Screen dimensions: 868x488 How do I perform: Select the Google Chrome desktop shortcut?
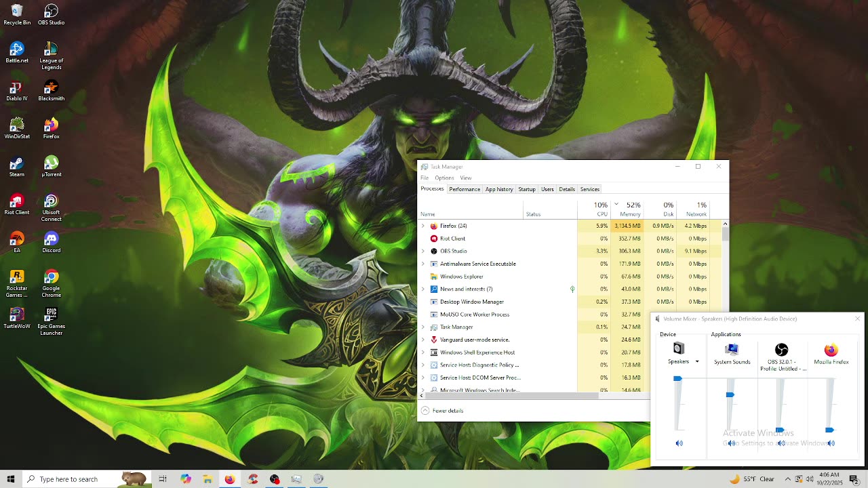click(51, 283)
